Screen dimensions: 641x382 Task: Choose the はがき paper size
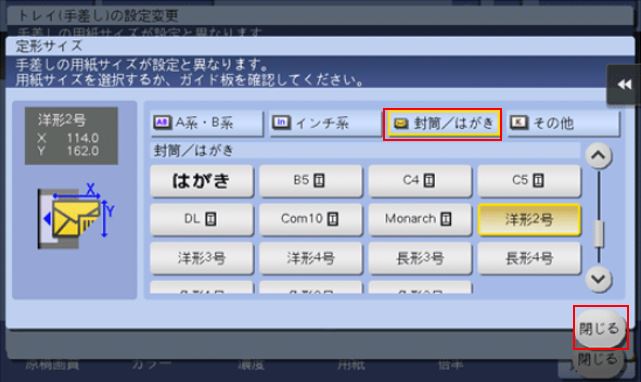click(x=202, y=181)
